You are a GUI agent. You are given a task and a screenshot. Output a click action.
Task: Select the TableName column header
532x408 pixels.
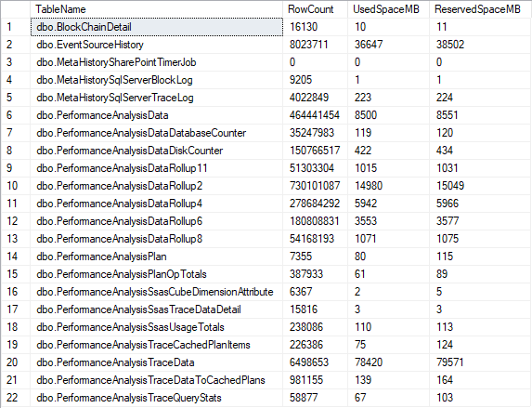(156, 9)
